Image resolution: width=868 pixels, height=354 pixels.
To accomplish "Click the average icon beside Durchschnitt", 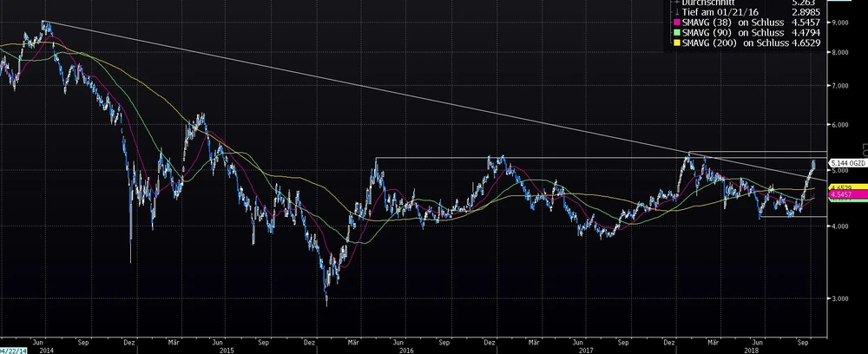I will pyautogui.click(x=678, y=3).
